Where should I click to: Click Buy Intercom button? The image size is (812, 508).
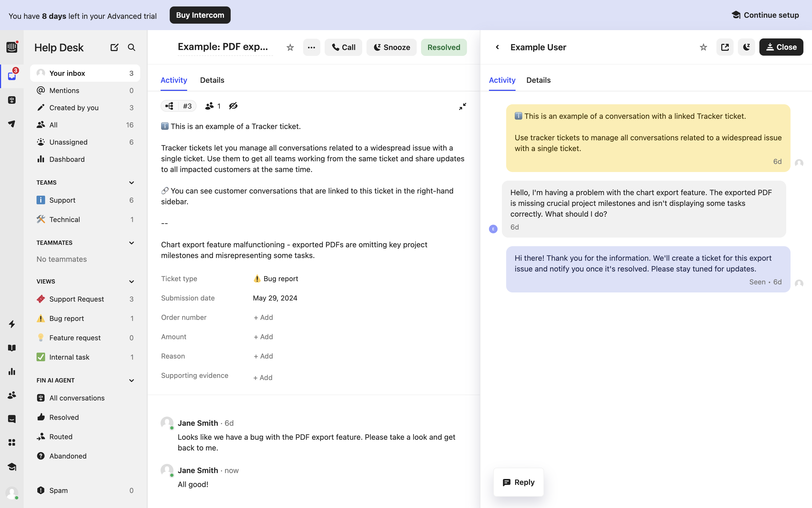[200, 15]
